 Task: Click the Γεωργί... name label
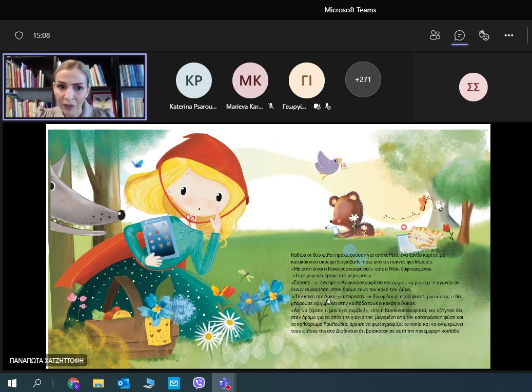(x=294, y=107)
